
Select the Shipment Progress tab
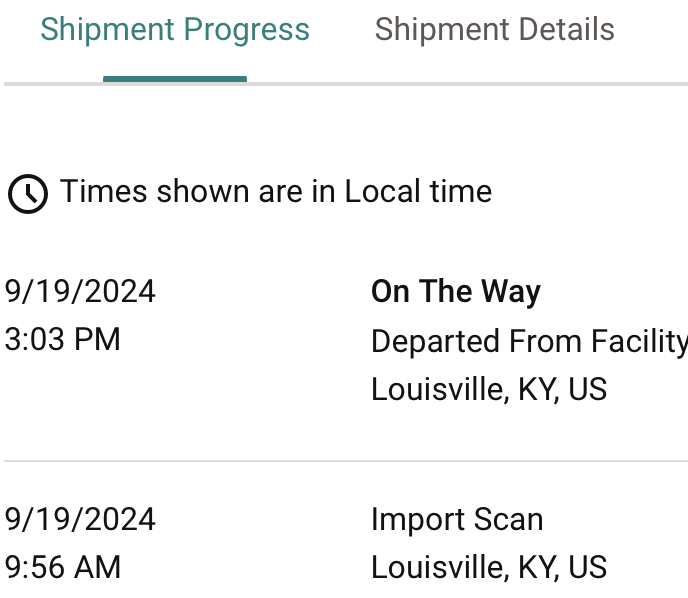[175, 30]
